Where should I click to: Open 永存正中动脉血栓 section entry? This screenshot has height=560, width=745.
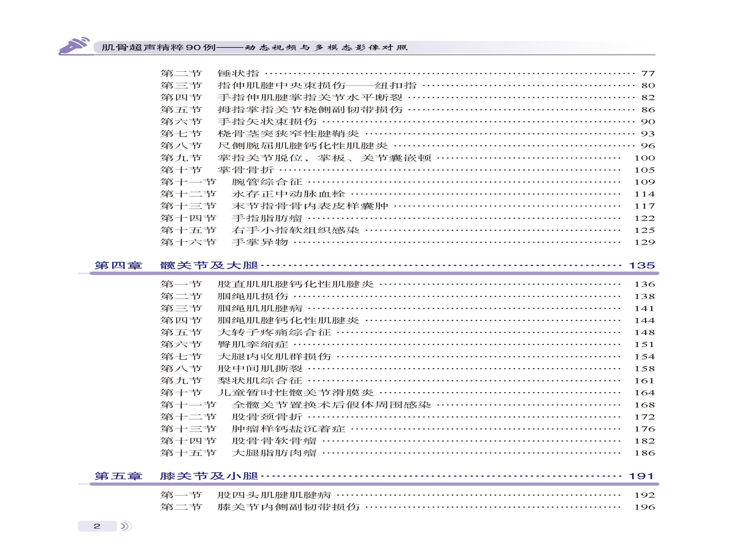pos(288,194)
